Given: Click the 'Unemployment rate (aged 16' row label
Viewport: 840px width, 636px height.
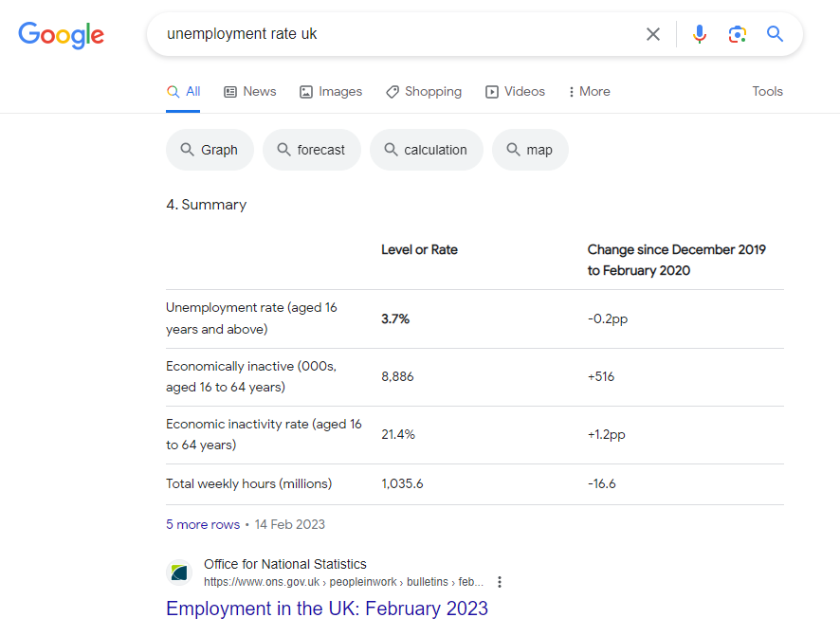Looking at the screenshot, I should pos(251,318).
